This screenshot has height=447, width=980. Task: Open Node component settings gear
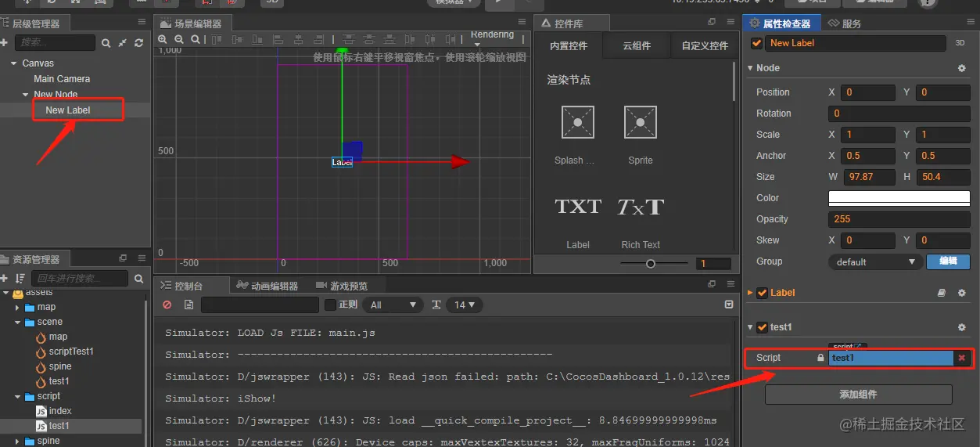click(x=962, y=68)
